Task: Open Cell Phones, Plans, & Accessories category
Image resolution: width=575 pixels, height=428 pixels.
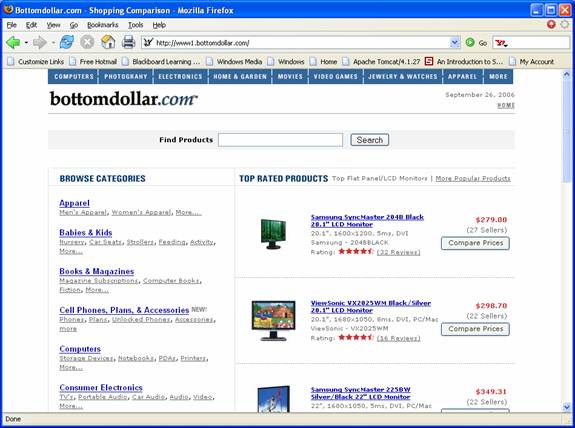Action: pos(124,310)
